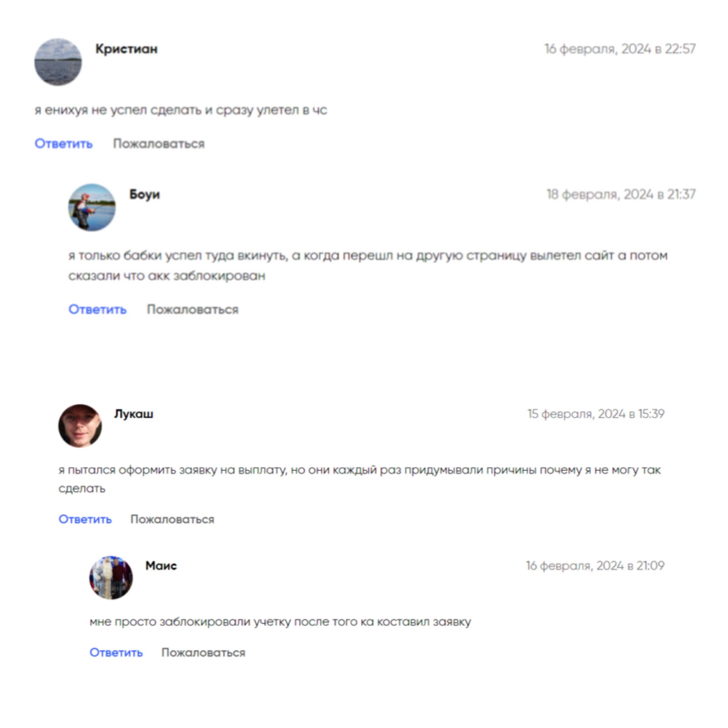Reply to Маис's comment via Ответить
728x728 pixels.
coord(116,652)
